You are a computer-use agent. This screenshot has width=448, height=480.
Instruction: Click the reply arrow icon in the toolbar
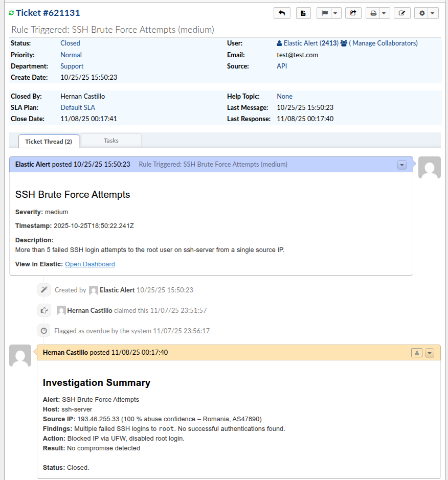pyautogui.click(x=282, y=13)
